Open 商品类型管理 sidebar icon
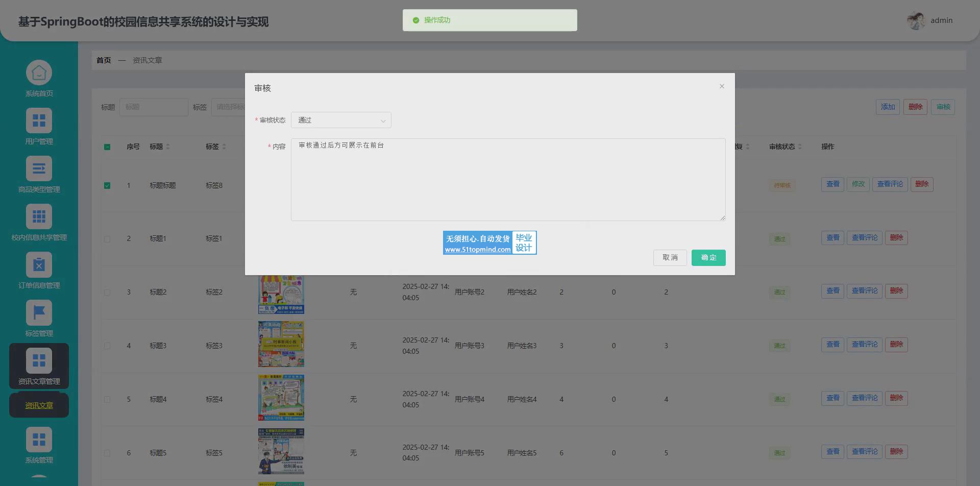Image resolution: width=980 pixels, height=486 pixels. [x=39, y=169]
